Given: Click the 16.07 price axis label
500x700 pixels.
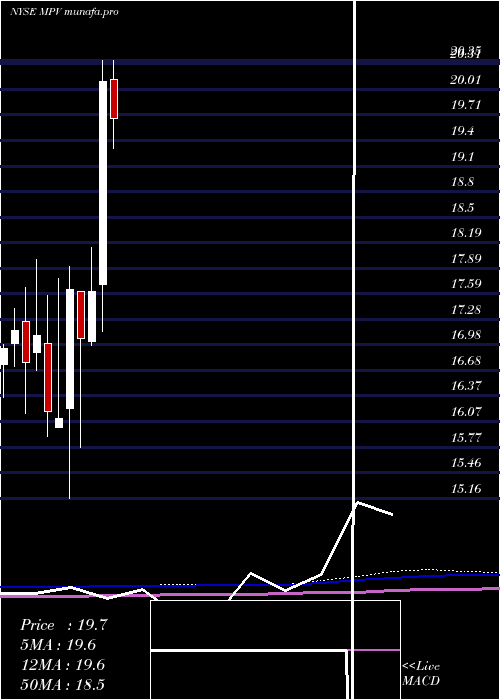Looking at the screenshot, I should (x=466, y=412).
